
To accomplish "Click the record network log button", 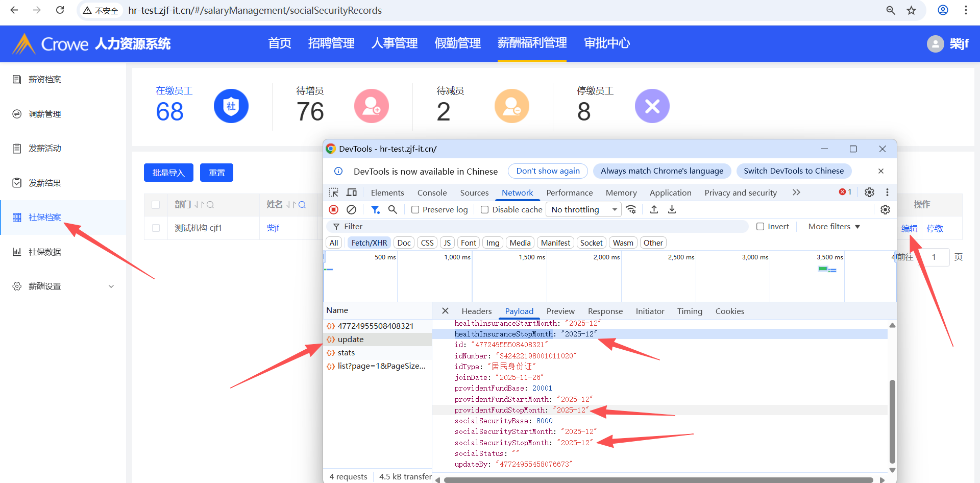I will pyautogui.click(x=333, y=209).
